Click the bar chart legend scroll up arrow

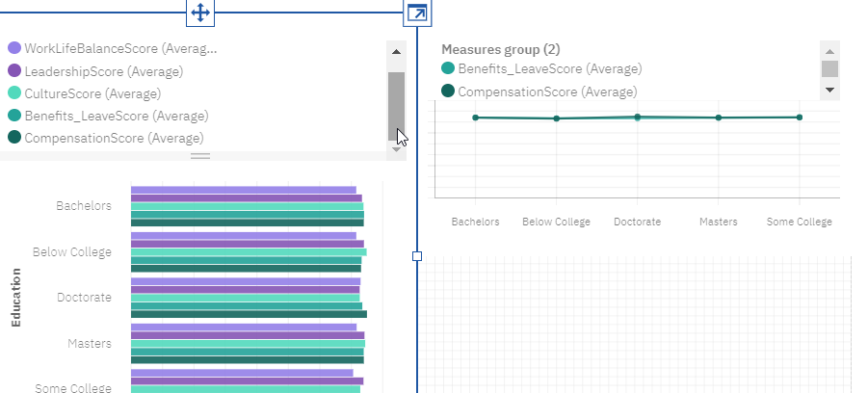pos(396,52)
